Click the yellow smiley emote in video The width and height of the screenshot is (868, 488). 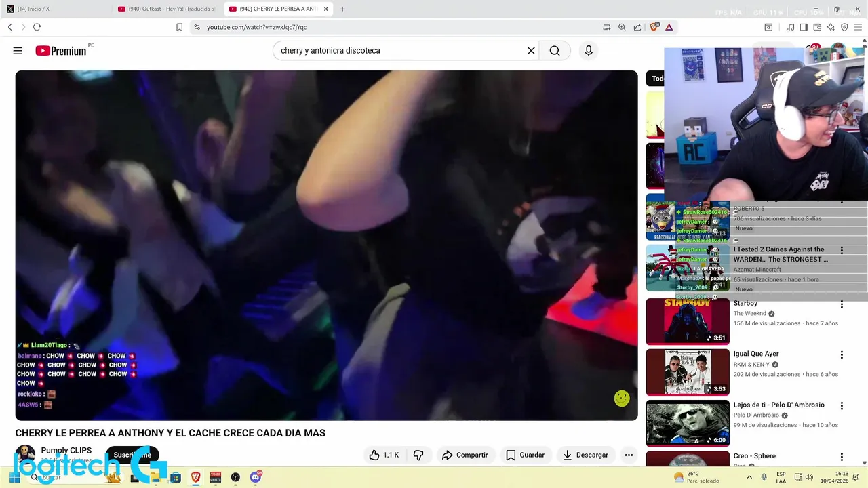pyautogui.click(x=622, y=399)
